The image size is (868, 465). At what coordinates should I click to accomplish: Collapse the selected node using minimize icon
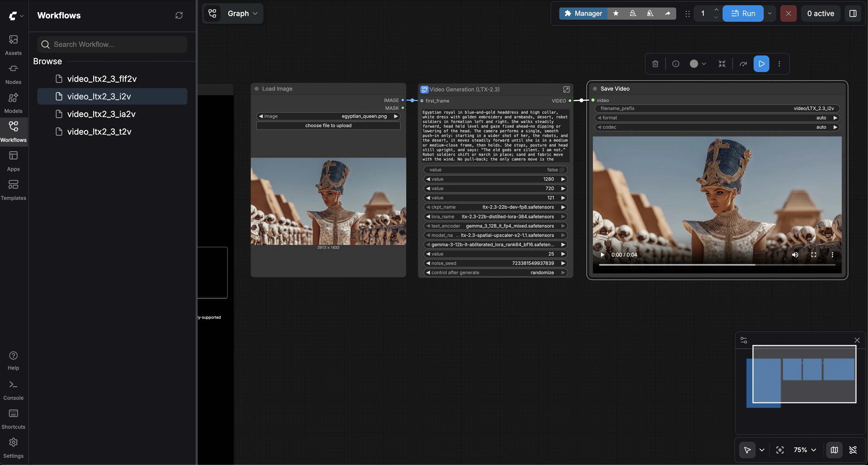pyautogui.click(x=722, y=64)
